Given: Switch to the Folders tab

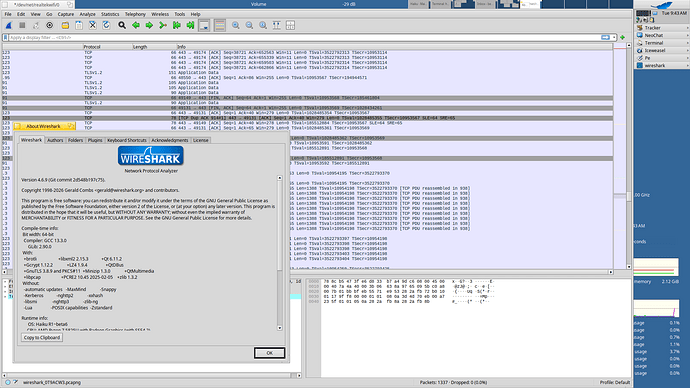Looking at the screenshot, I should click(x=75, y=140).
